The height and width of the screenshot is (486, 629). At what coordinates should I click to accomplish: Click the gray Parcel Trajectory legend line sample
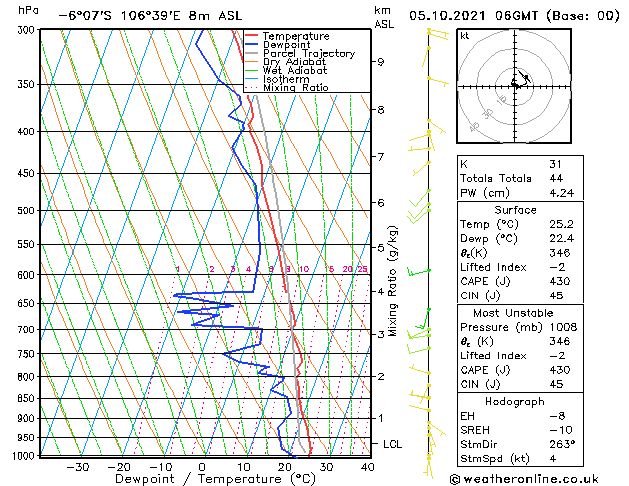click(252, 53)
